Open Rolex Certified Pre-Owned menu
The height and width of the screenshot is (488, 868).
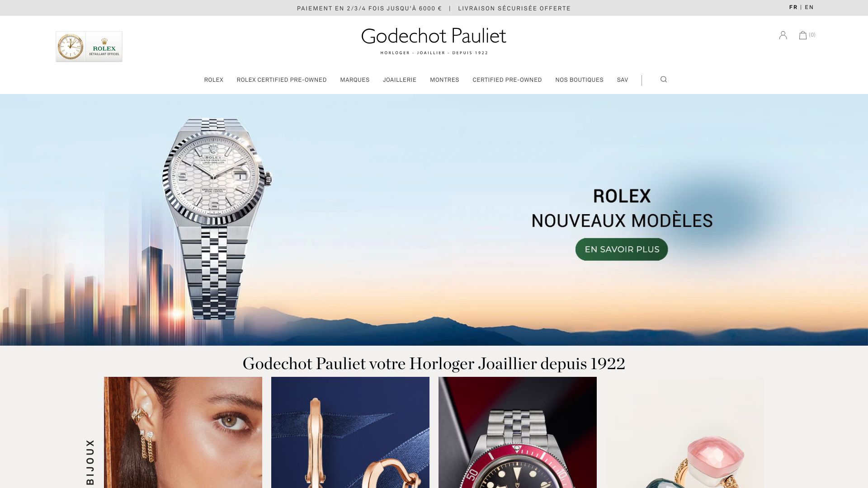(x=282, y=80)
